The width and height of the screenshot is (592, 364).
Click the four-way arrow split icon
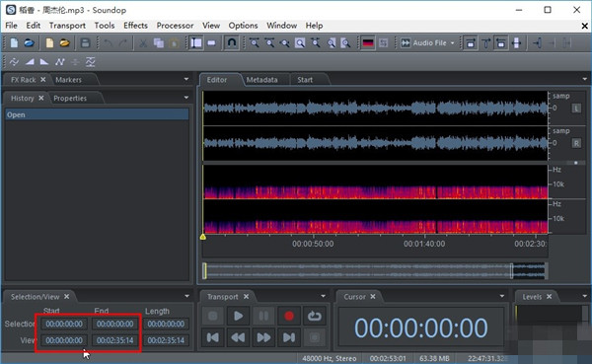[516, 43]
